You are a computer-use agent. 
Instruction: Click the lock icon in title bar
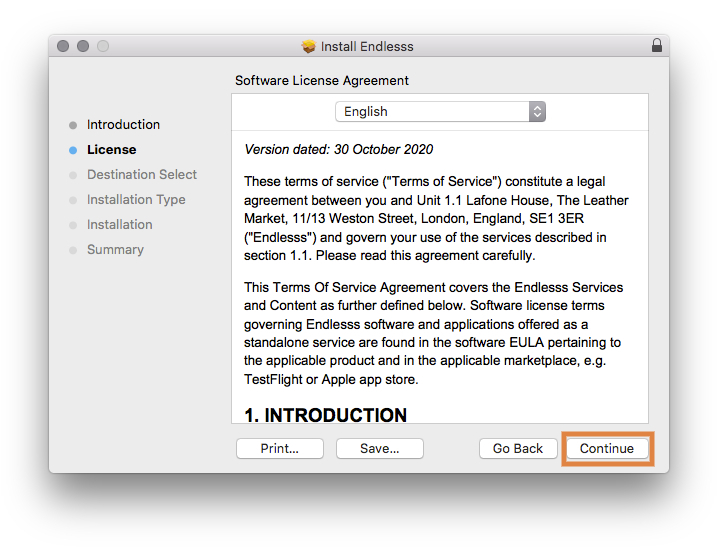click(656, 45)
